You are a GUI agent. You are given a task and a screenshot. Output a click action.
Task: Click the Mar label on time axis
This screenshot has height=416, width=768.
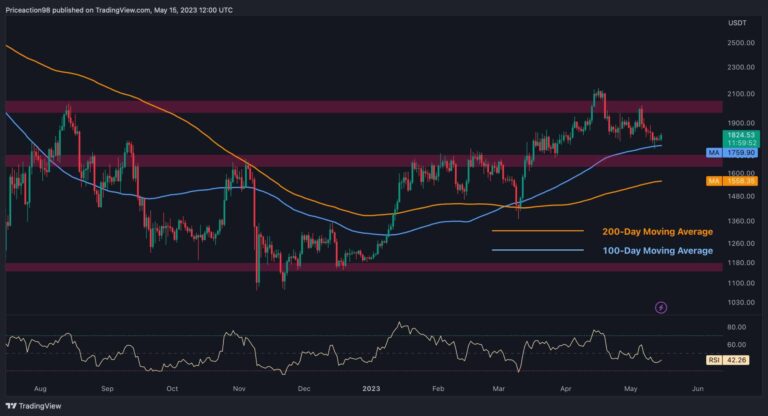tap(499, 389)
